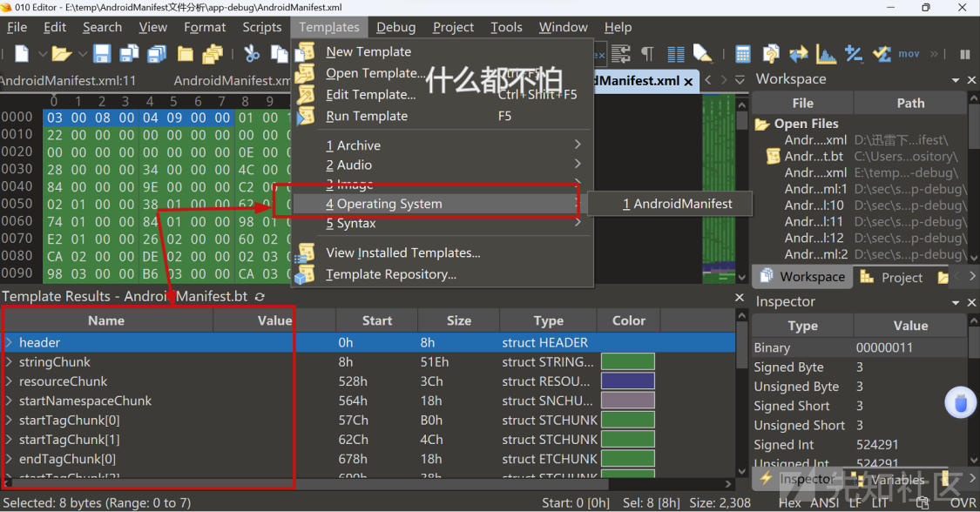
Task: Toggle the column mode icon
Action: point(675,54)
